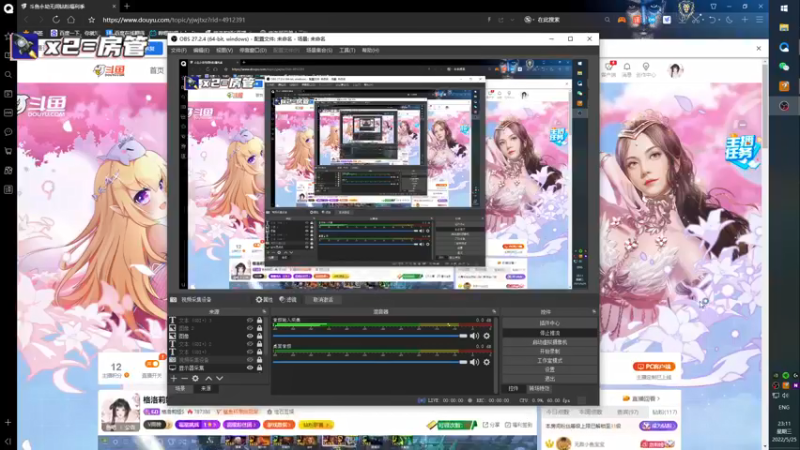Pop out the 控件 dock panel
Screen dimensions: 800x450
pyautogui.click(x=594, y=311)
